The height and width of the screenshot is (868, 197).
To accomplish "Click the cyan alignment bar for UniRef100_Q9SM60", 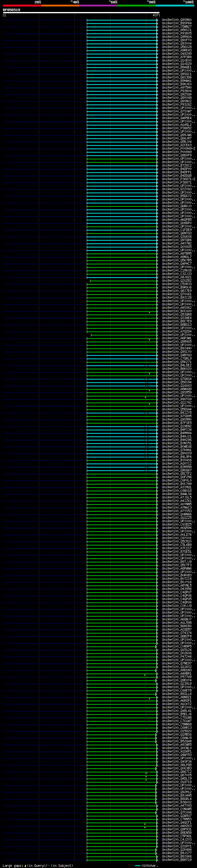I will tap(122, 20).
